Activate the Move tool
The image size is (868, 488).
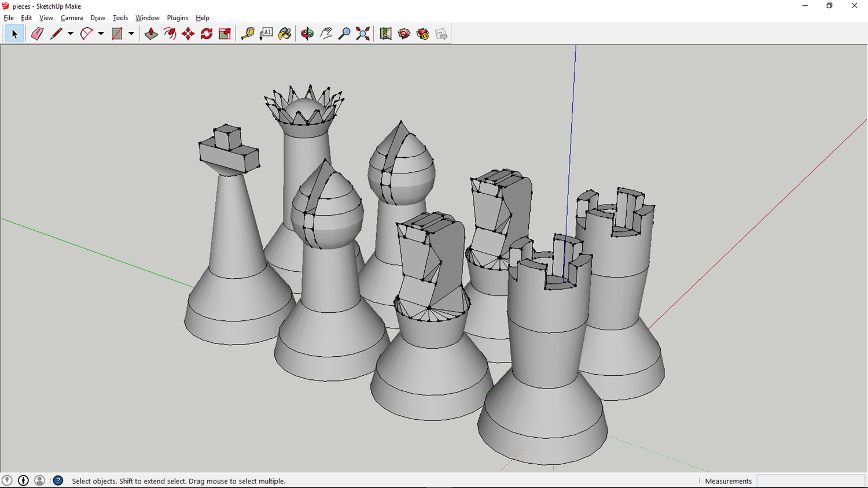coord(188,34)
